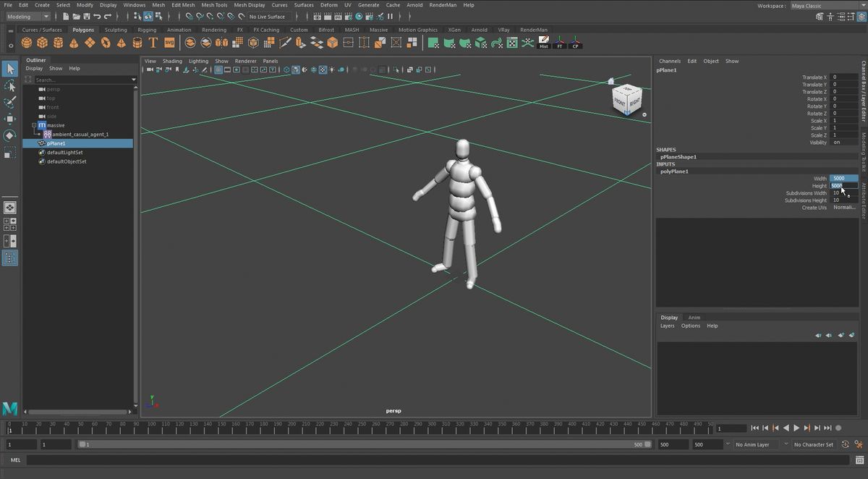Select pPlane1 in the Outliner

click(56, 143)
